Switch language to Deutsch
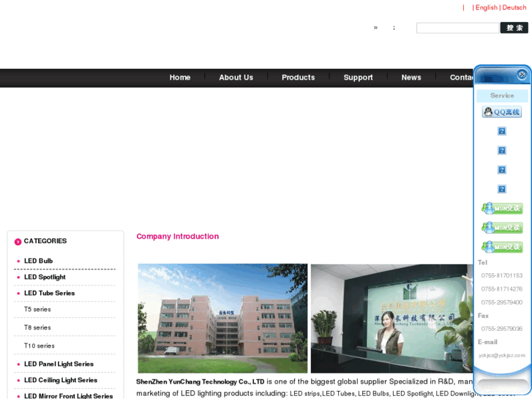 514,7
